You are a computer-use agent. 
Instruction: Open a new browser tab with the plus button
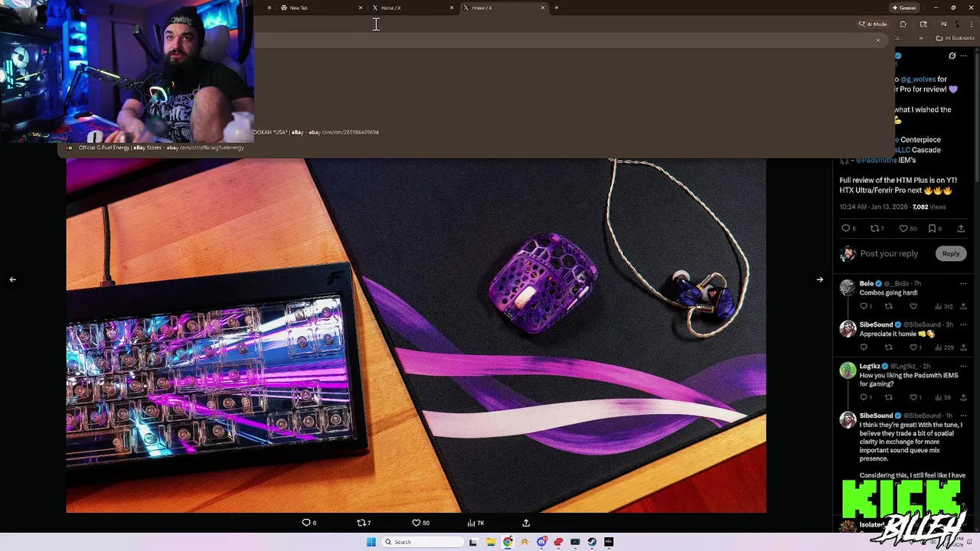[x=557, y=8]
